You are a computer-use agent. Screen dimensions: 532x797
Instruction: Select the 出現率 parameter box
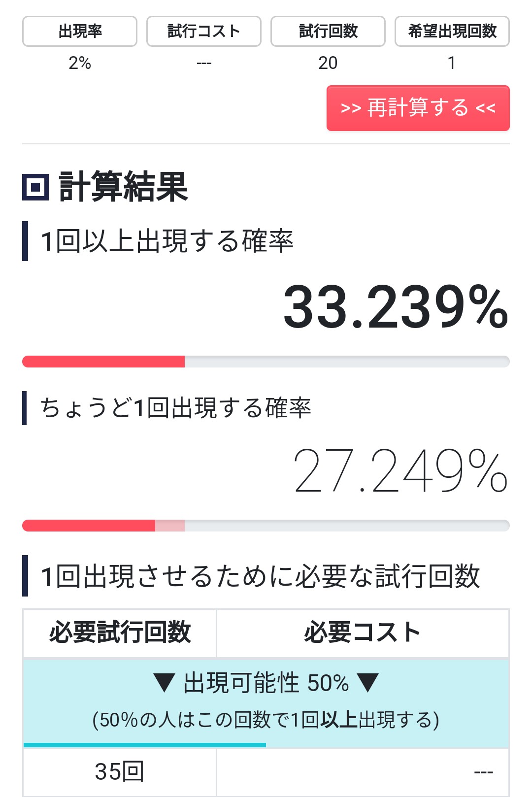[80, 31]
